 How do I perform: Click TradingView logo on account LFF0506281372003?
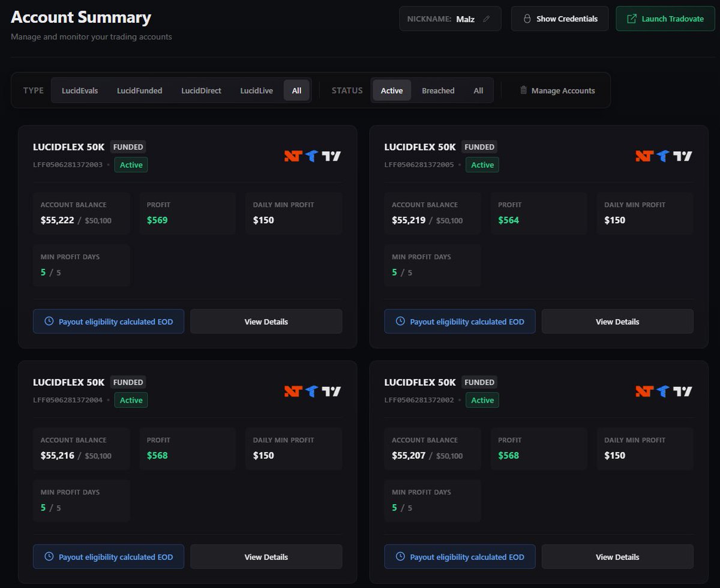point(331,156)
